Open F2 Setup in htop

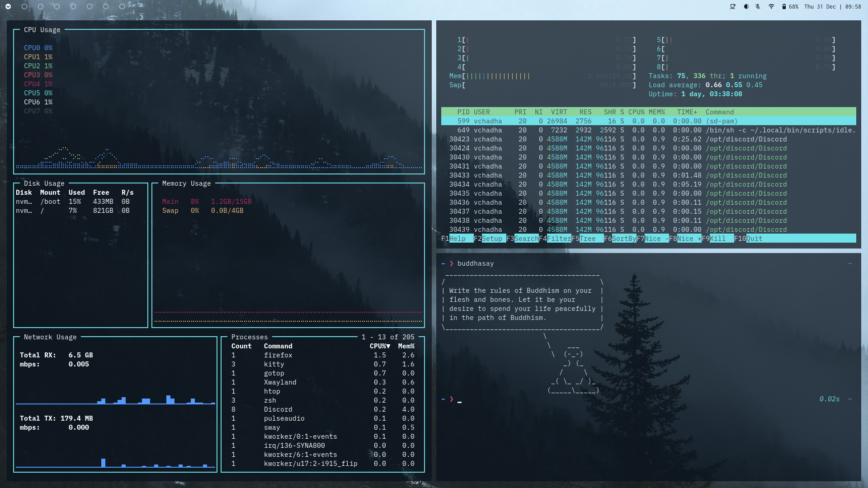coord(490,239)
